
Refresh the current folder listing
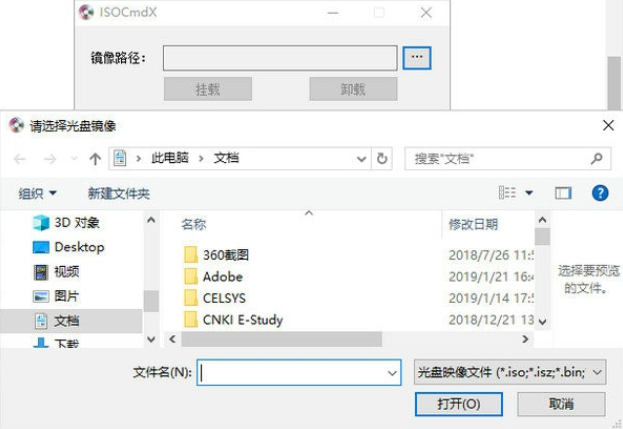tap(382, 158)
